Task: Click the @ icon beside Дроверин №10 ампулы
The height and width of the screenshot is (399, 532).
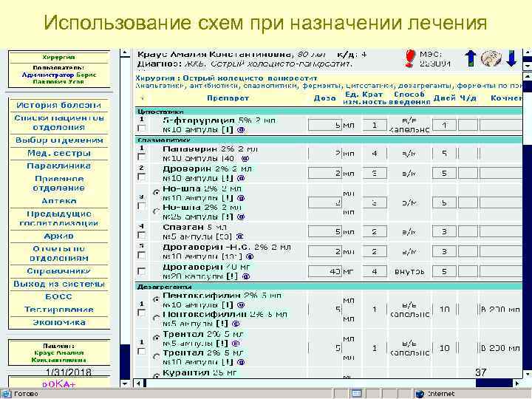Action: 241,178
